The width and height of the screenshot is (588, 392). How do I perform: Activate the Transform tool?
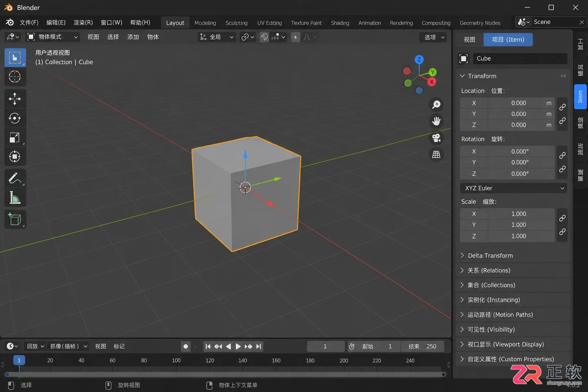(15, 157)
